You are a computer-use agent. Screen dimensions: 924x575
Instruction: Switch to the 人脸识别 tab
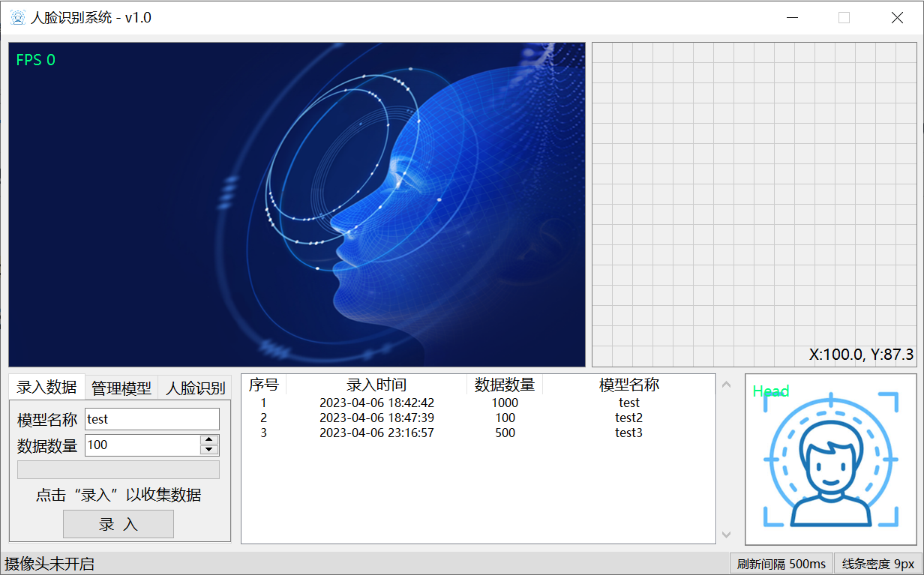coord(196,387)
